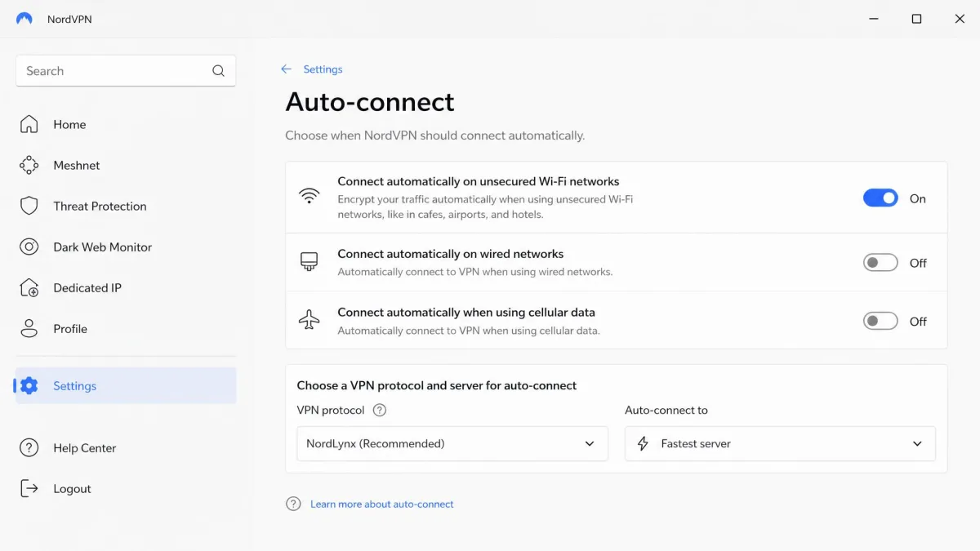Click the Profile person icon
980x551 pixels.
29,328
